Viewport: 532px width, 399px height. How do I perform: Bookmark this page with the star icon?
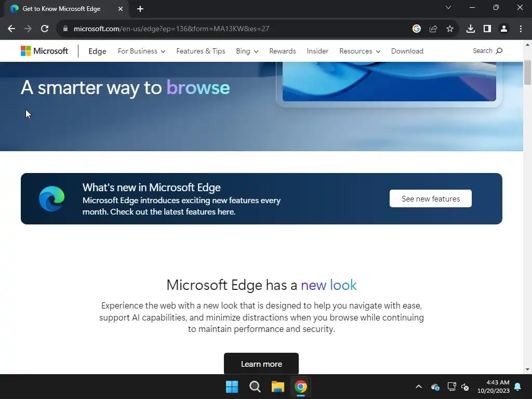click(450, 29)
